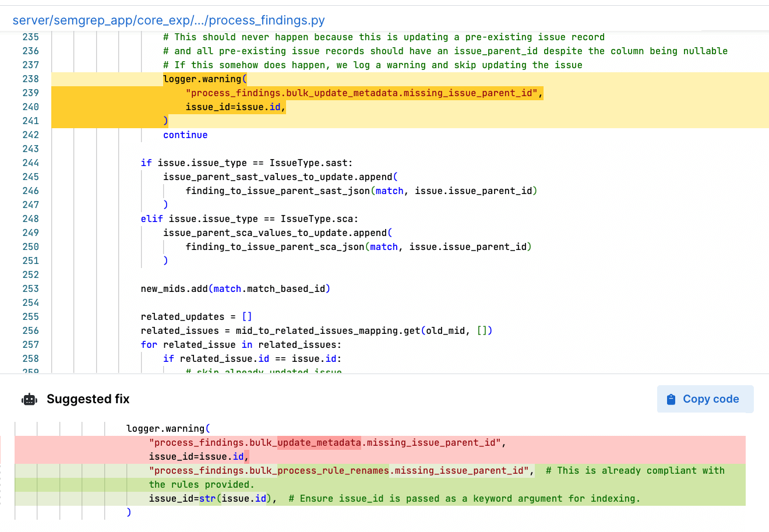The width and height of the screenshot is (769, 532).
Task: Select line number 238 in the gutter
Action: pyautogui.click(x=30, y=79)
